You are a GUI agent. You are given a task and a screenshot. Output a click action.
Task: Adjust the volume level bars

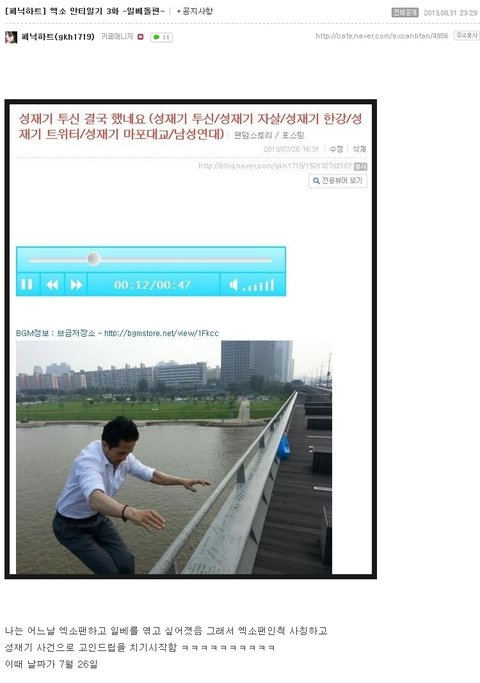pyautogui.click(x=259, y=285)
